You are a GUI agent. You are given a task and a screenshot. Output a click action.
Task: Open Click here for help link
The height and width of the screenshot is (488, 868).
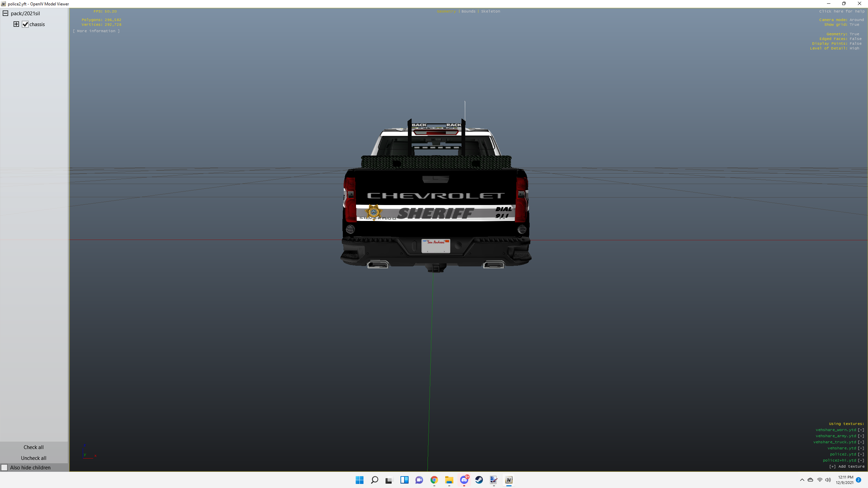[x=842, y=11]
